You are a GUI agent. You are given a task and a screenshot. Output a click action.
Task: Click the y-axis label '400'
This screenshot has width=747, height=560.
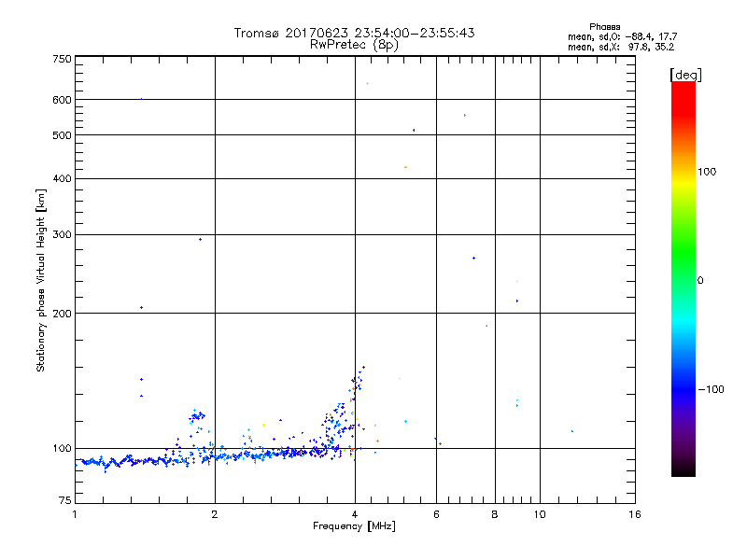(x=62, y=178)
